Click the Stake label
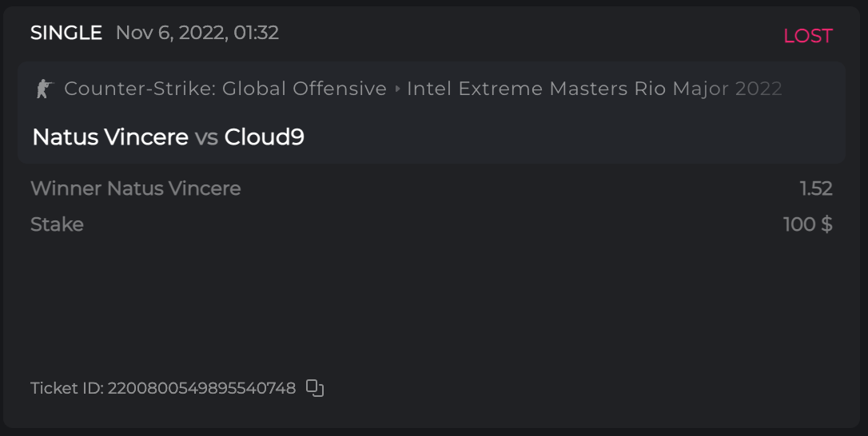This screenshot has height=436, width=868. coord(57,224)
